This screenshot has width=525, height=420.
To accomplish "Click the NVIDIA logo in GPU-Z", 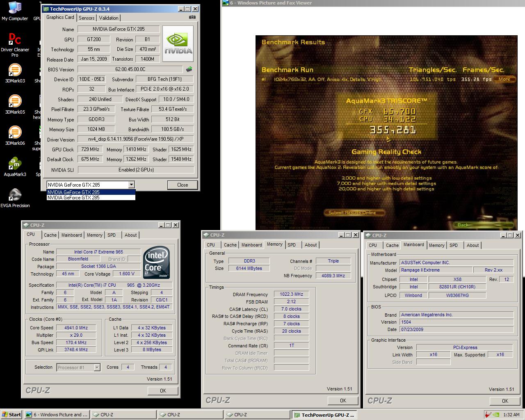I will pyautogui.click(x=178, y=44).
